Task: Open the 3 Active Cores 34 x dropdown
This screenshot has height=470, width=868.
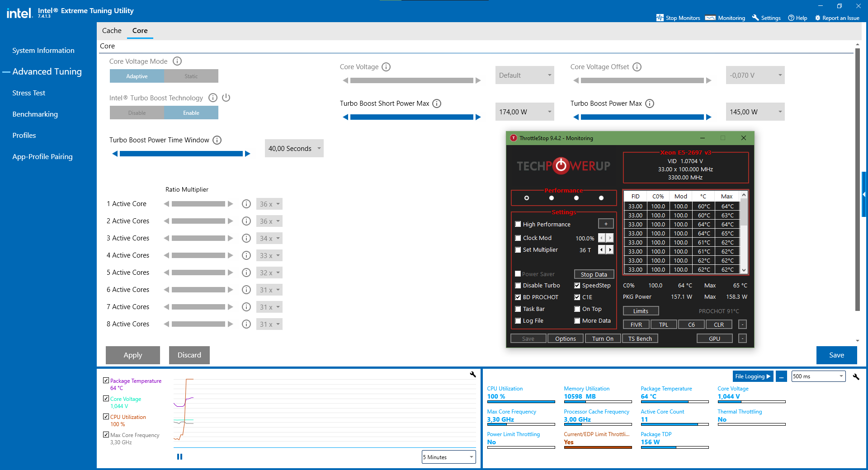Action: coord(269,238)
